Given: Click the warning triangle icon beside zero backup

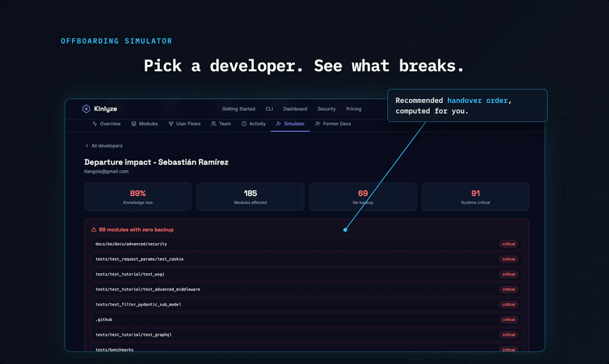Looking at the screenshot, I should point(94,230).
